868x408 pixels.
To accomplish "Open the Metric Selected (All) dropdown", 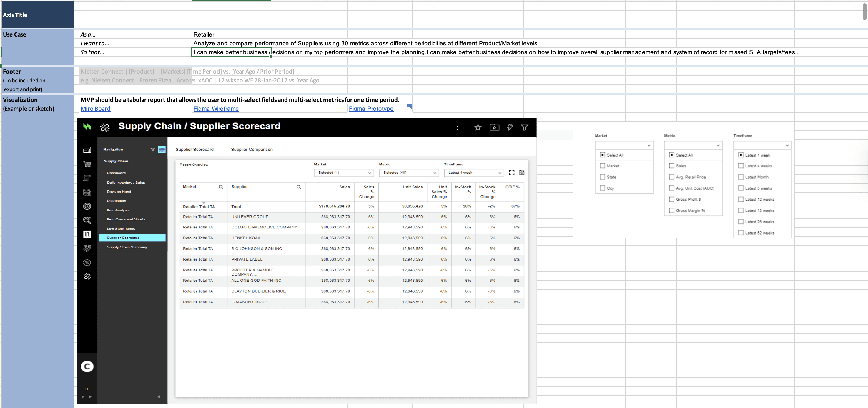I will (408, 173).
